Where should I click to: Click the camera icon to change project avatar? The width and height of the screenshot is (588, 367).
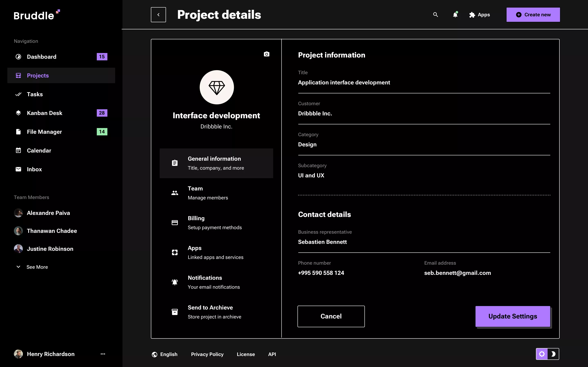(x=266, y=54)
